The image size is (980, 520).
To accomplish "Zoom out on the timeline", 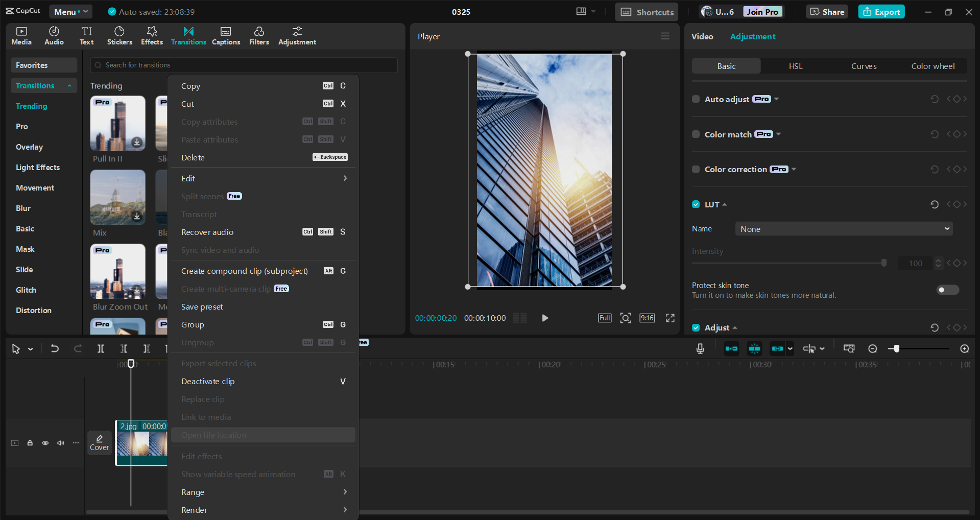I will 872,349.
